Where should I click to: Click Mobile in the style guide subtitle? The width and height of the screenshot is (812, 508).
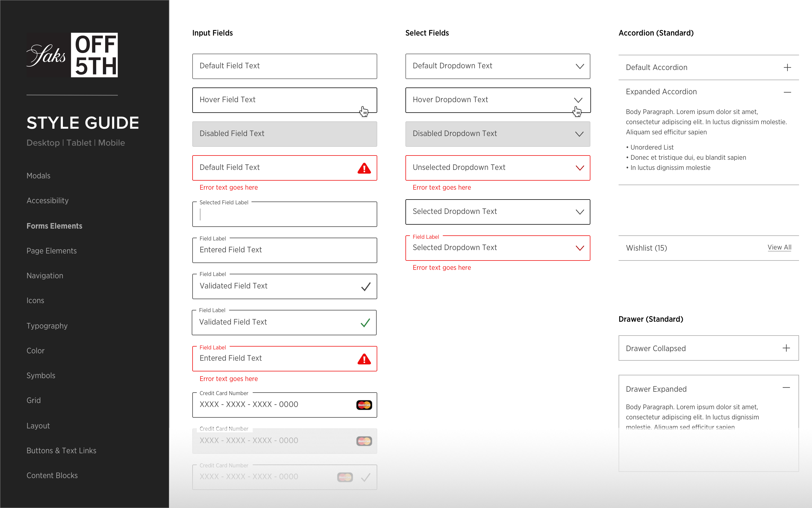pyautogui.click(x=111, y=143)
